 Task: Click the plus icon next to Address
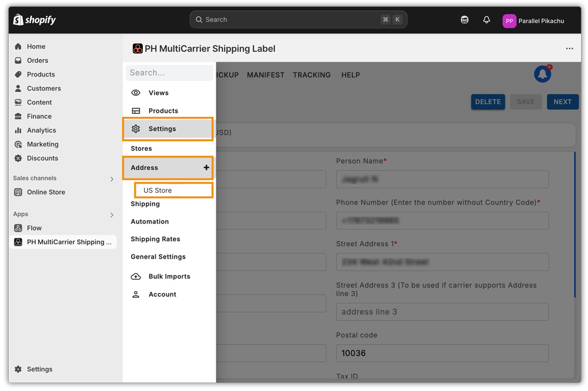coord(206,168)
